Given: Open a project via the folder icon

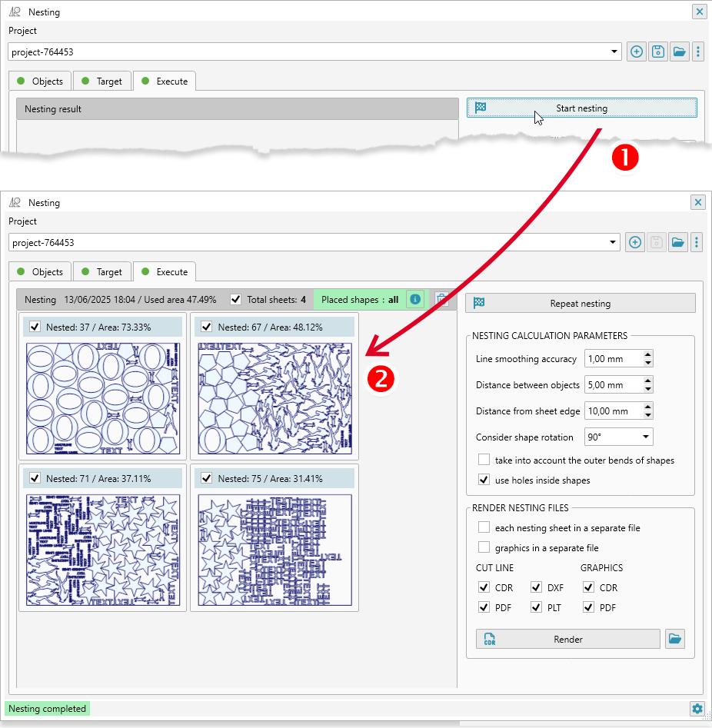Looking at the screenshot, I should tap(677, 242).
